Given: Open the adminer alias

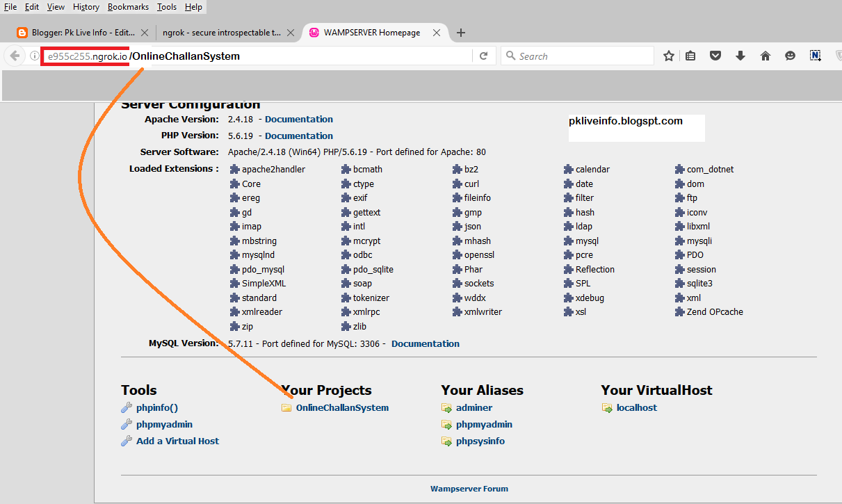Looking at the screenshot, I should click(x=474, y=408).
